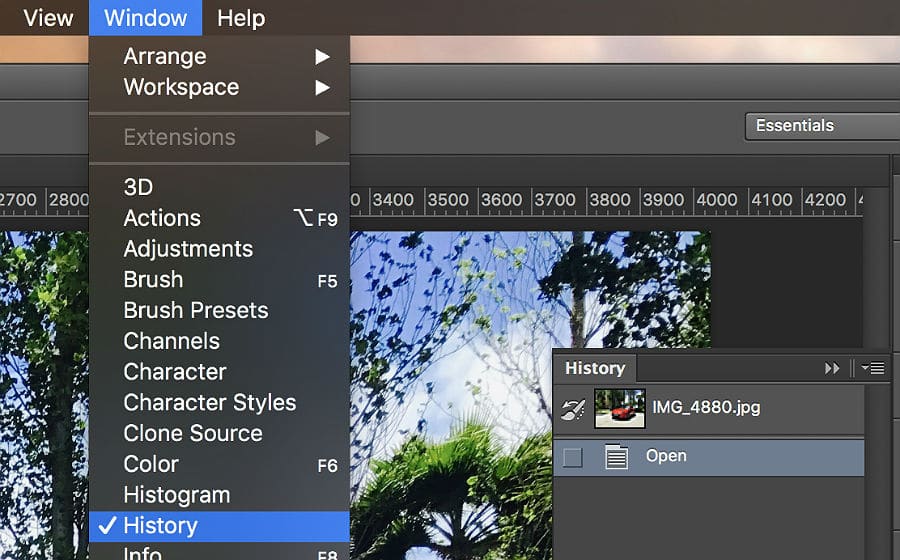Open the History panel options menu
This screenshot has width=900, height=560.
[873, 368]
